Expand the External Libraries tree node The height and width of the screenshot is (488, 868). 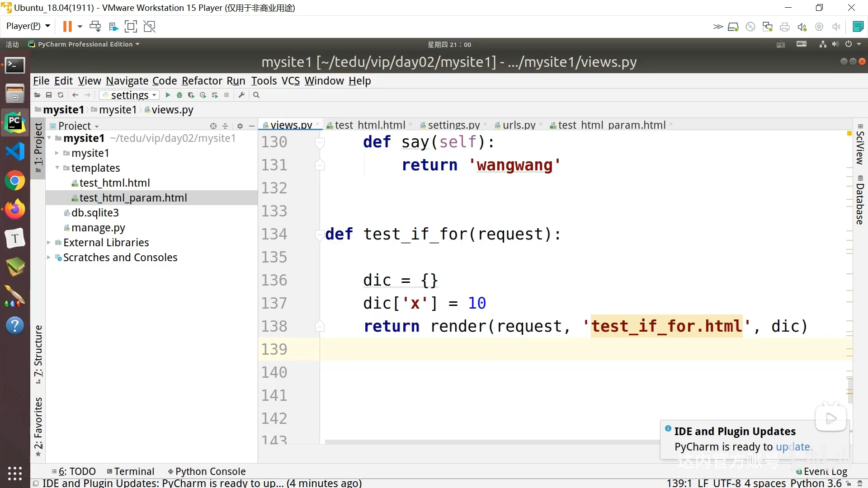(49, 242)
